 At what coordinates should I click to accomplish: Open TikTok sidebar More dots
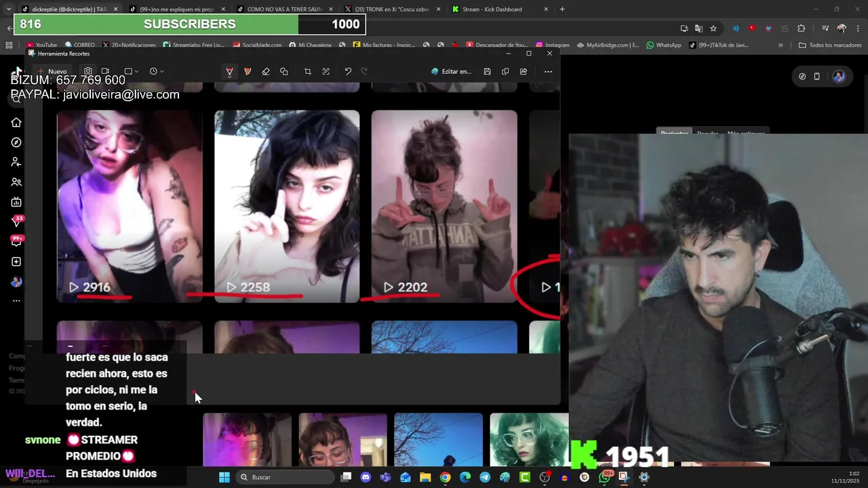(x=16, y=301)
